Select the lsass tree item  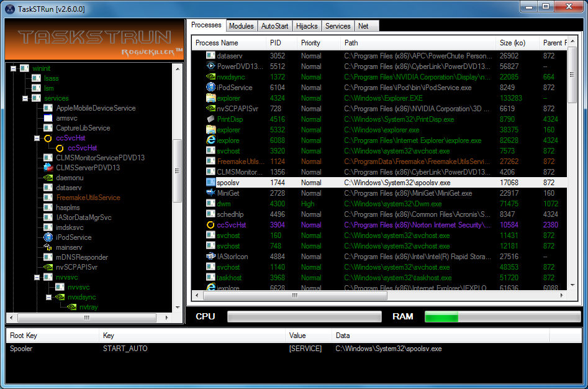[x=52, y=78]
